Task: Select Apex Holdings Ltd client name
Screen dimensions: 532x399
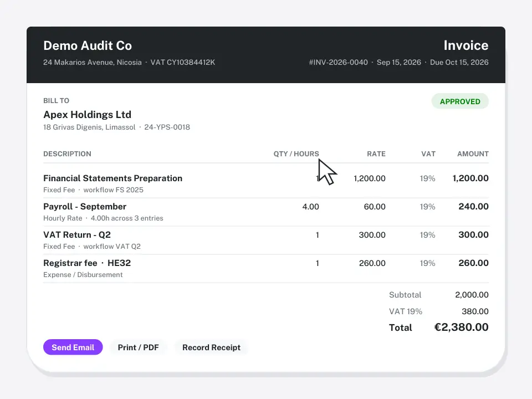Action: pos(87,115)
